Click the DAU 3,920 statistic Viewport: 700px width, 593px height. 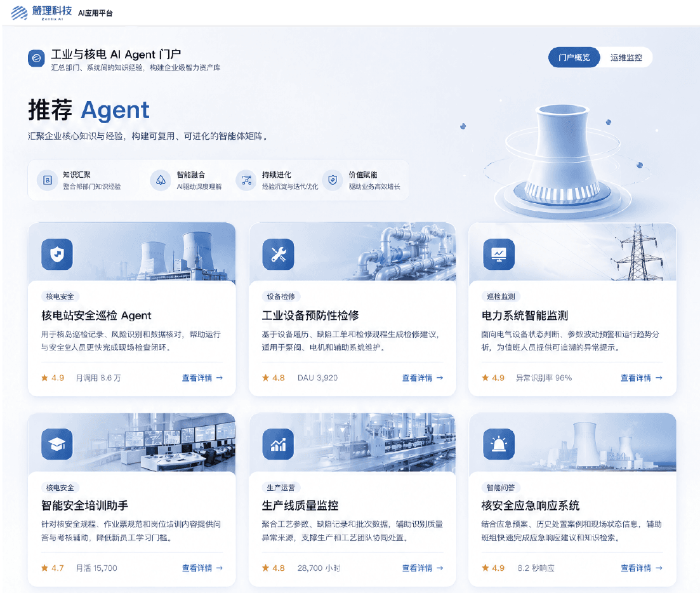click(x=317, y=378)
